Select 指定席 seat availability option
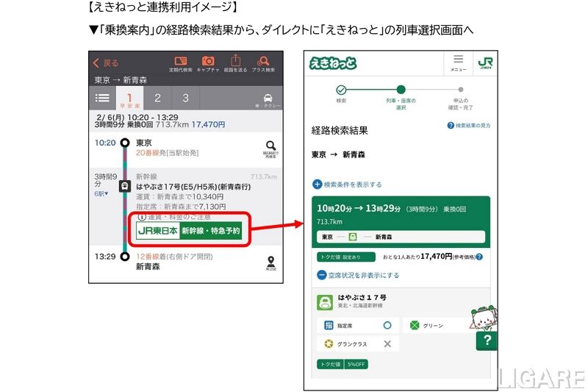The width and height of the screenshot is (588, 392). coord(358,324)
